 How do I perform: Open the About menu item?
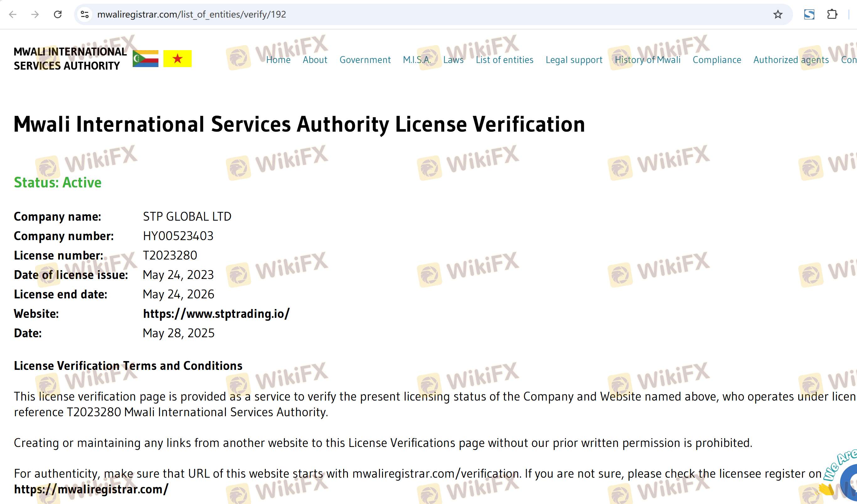[x=315, y=60]
